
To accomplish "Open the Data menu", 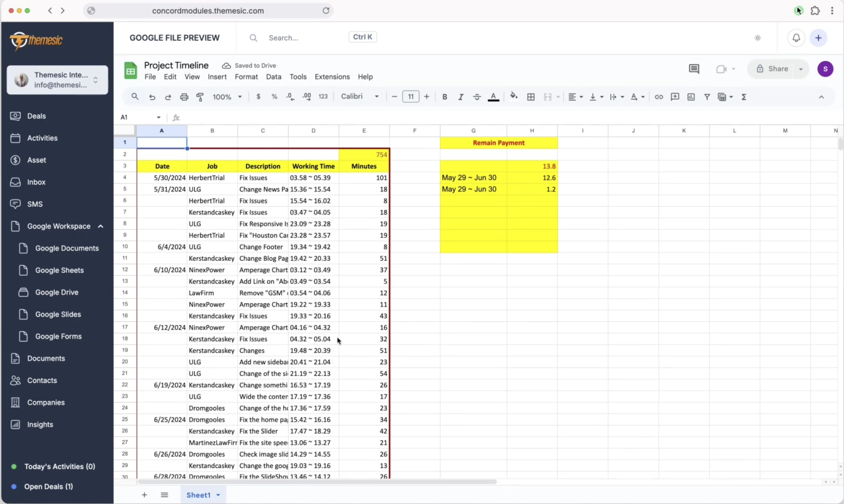I will pyautogui.click(x=274, y=77).
